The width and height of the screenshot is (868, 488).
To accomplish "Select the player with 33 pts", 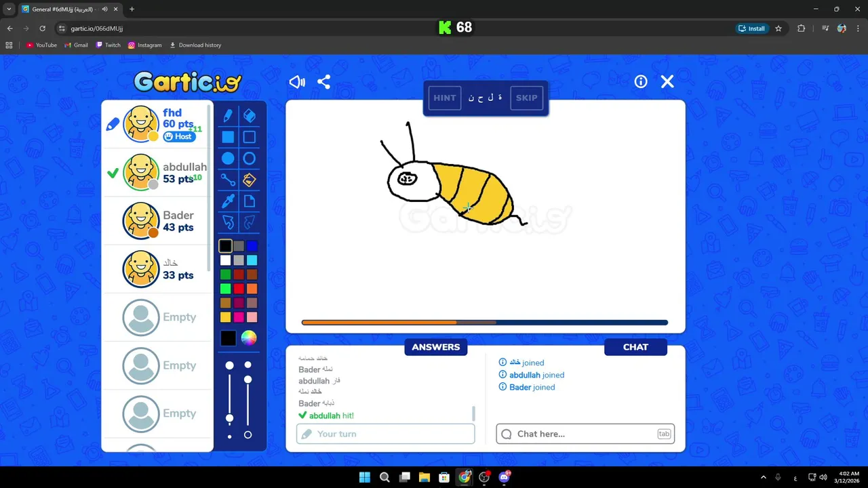I will pos(157,269).
